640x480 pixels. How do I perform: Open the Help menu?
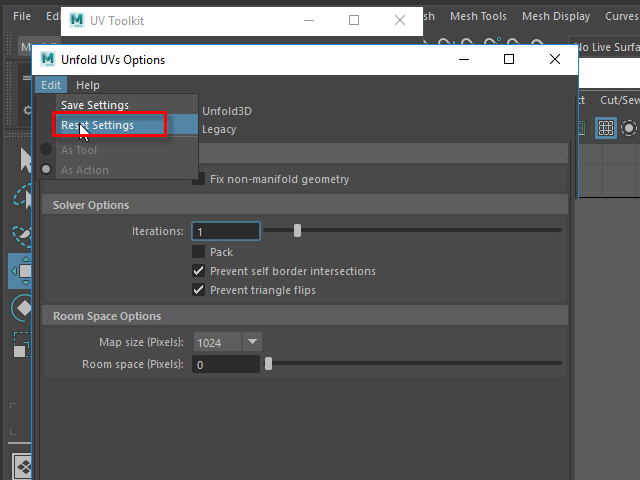[x=88, y=85]
